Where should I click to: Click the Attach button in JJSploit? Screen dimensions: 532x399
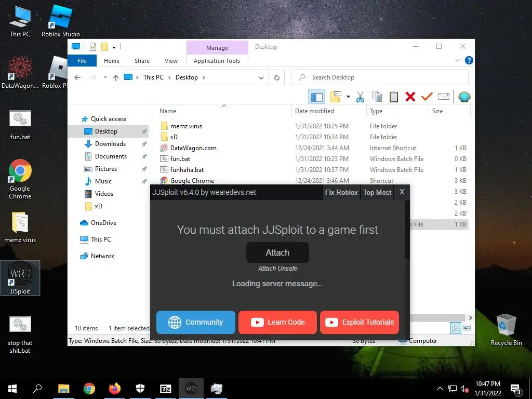coord(277,253)
